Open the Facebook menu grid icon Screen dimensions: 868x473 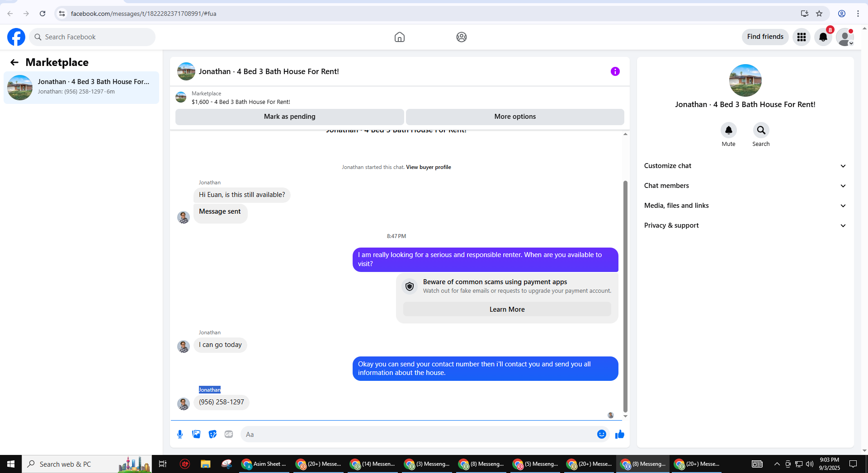pos(802,37)
